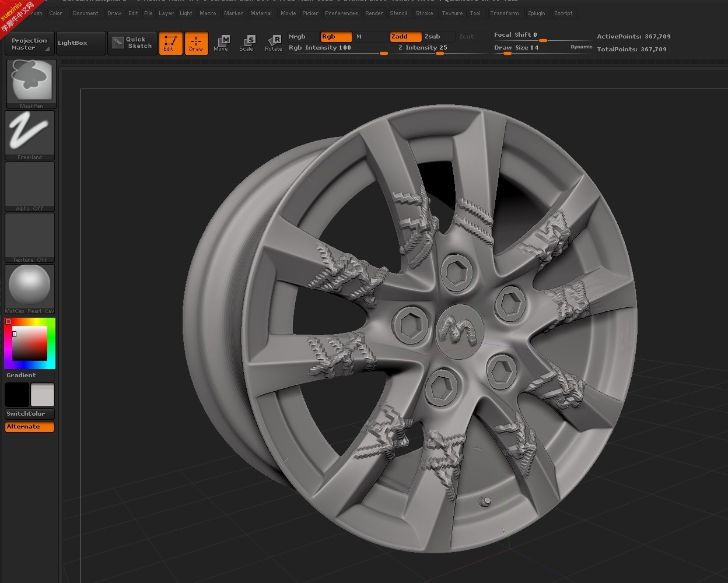Click the ActivePoints: 367,709 readout
Screen dimensions: 728x583
click(x=633, y=37)
